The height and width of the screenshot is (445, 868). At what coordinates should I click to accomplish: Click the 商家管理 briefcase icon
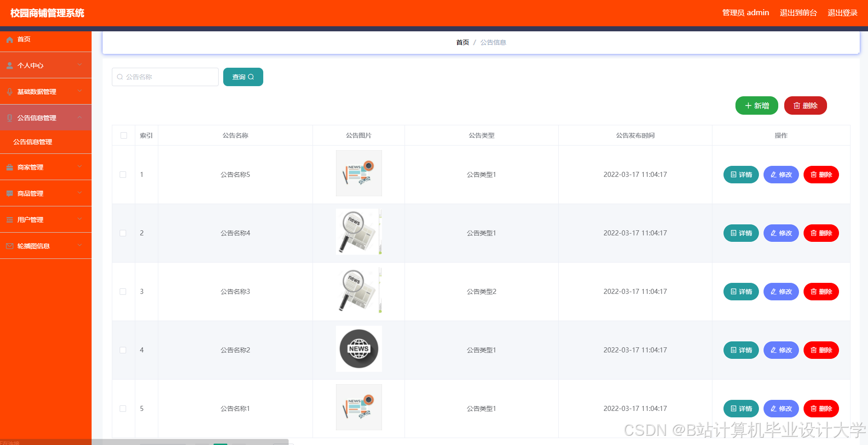click(x=10, y=167)
